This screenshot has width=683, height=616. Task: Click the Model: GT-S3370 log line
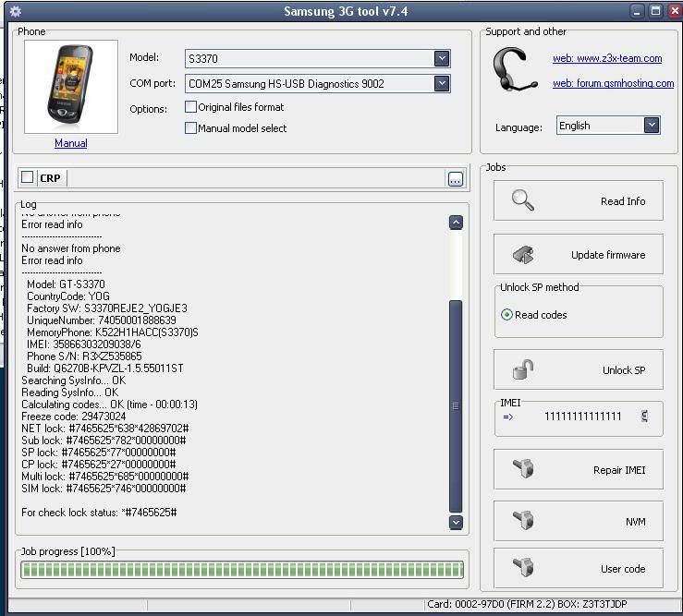click(x=66, y=284)
